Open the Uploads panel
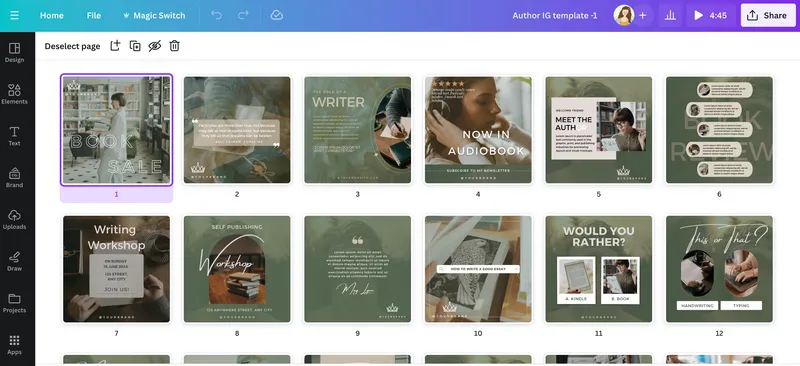 click(x=14, y=219)
